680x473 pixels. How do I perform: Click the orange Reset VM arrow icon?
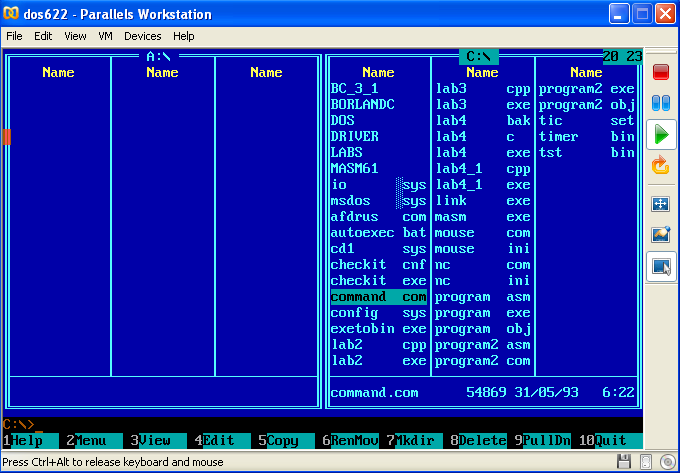pyautogui.click(x=661, y=165)
